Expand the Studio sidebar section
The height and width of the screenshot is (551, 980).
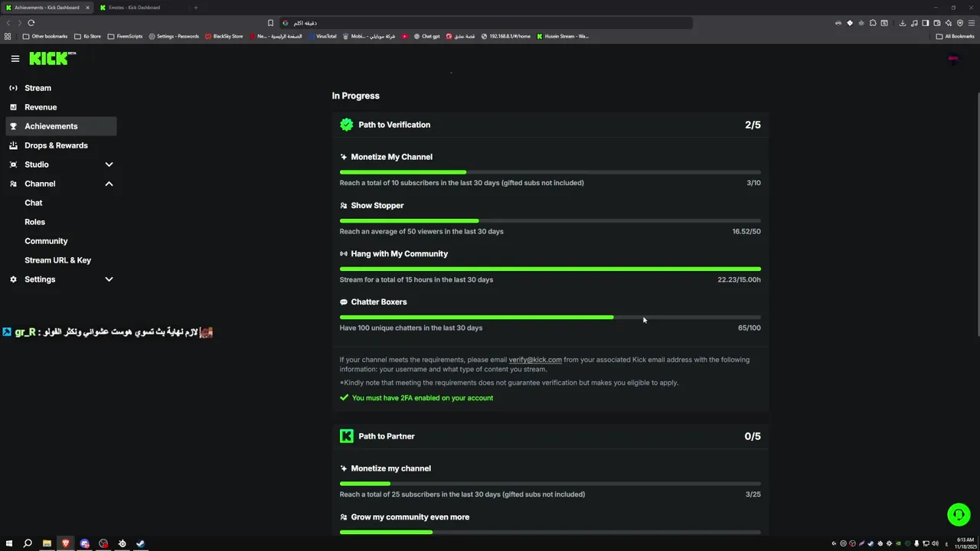tap(109, 165)
